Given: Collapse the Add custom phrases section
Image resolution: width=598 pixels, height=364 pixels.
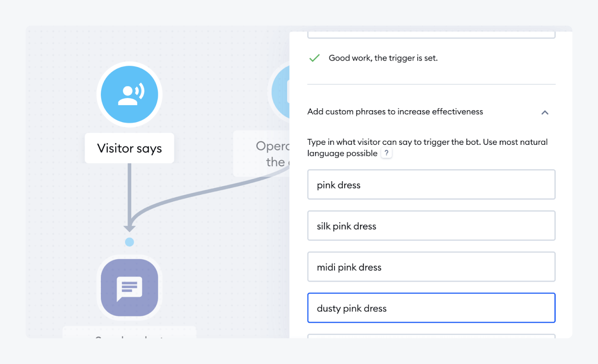Looking at the screenshot, I should [x=545, y=112].
